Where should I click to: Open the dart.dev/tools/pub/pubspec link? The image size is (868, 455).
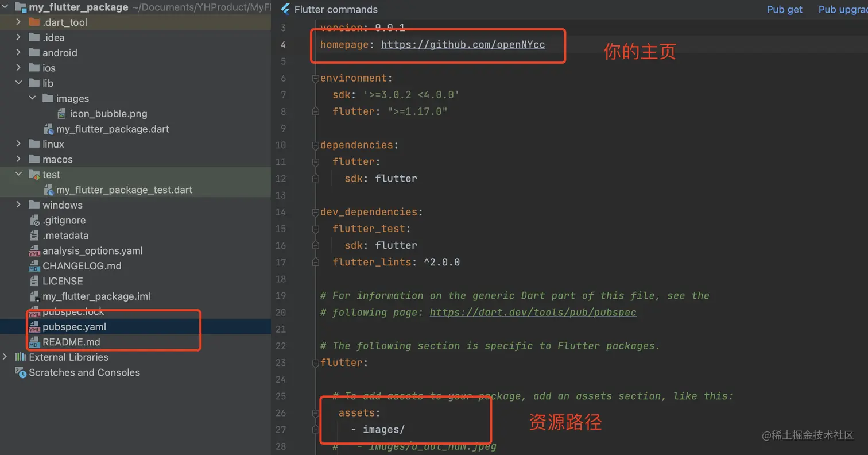[x=533, y=312]
